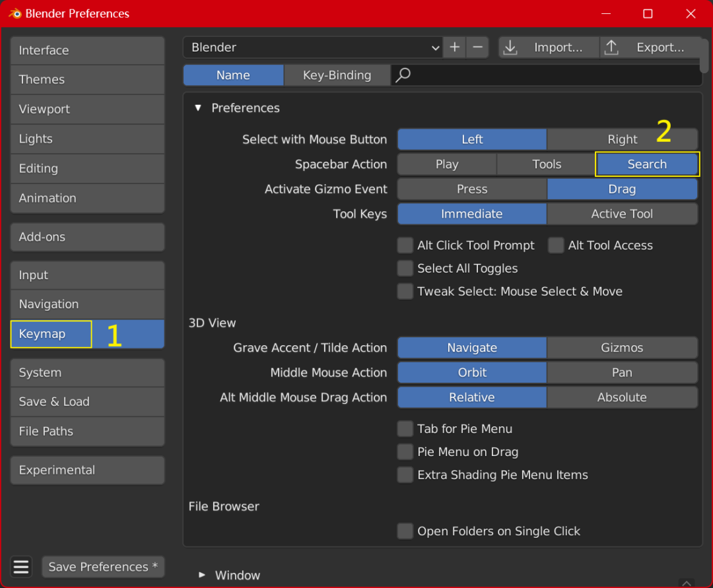Open the Add-ons preferences section
The height and width of the screenshot is (588, 713).
click(87, 237)
